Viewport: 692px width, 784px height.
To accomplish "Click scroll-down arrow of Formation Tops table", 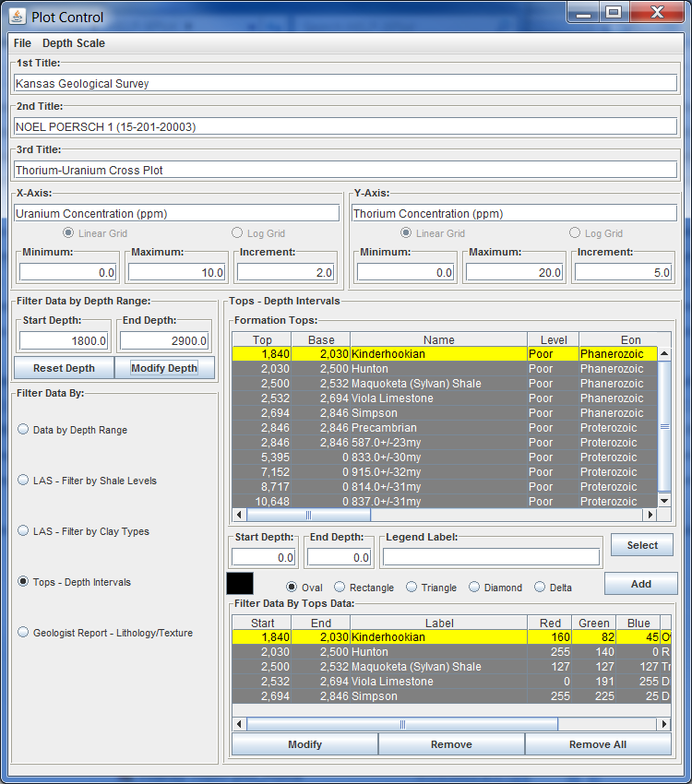I will pyautogui.click(x=664, y=501).
